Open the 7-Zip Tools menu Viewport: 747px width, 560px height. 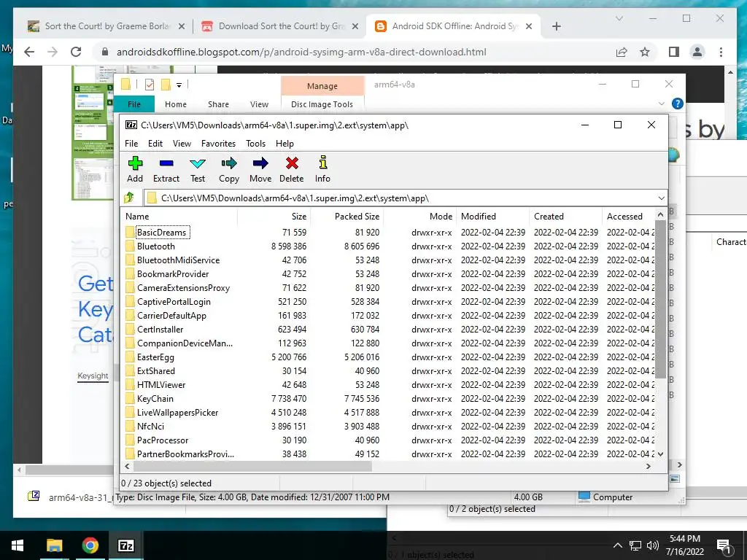[255, 144]
